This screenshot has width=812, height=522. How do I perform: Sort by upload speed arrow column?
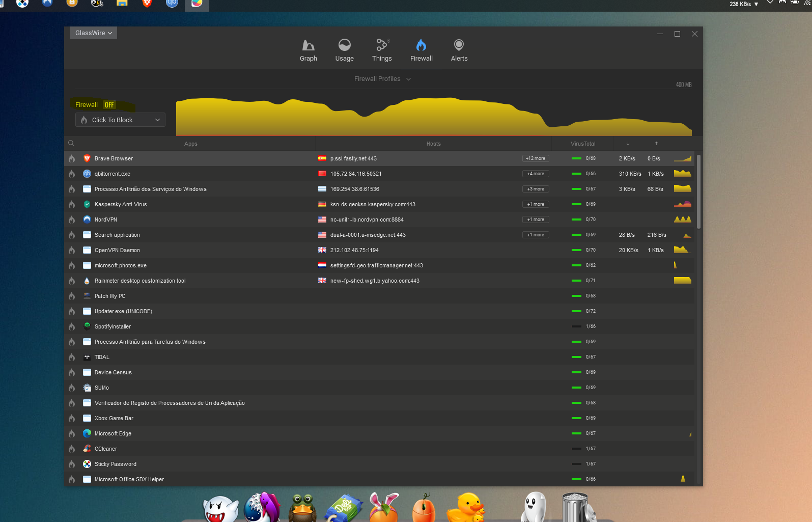click(x=656, y=144)
